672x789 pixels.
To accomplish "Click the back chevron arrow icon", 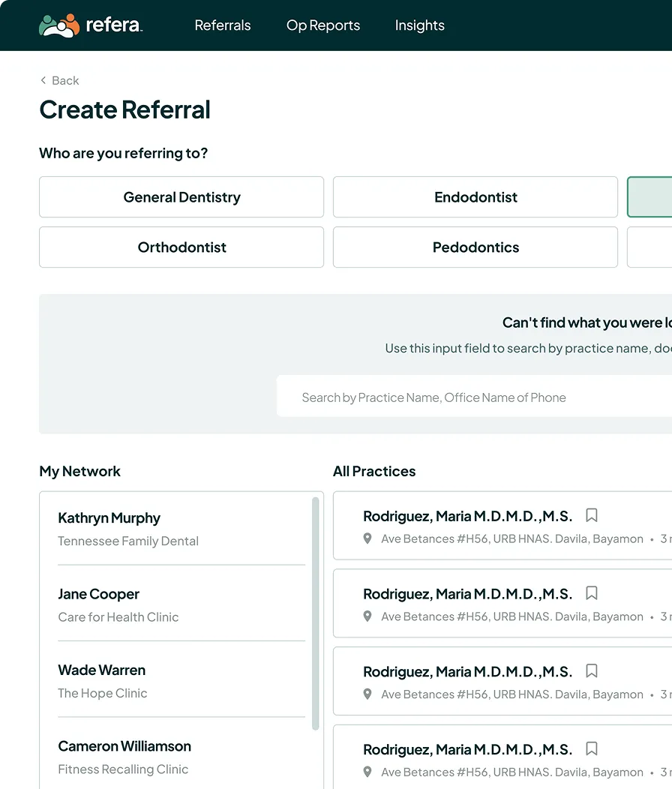I will (43, 80).
